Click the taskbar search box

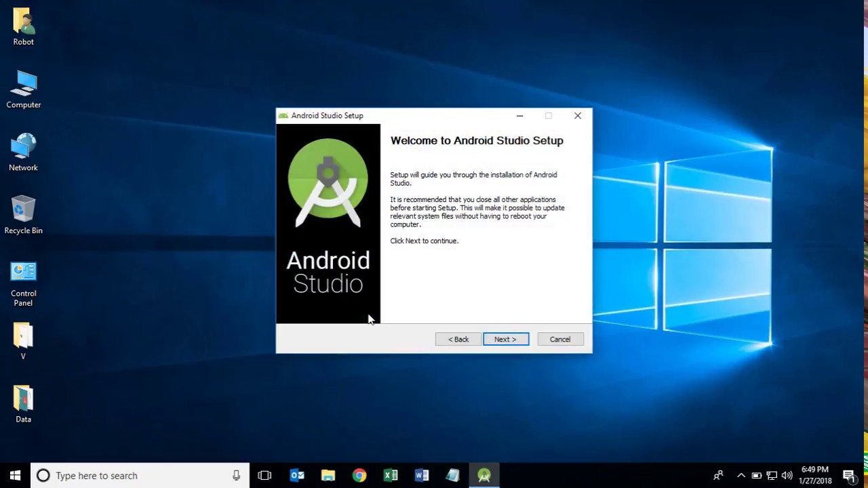pos(140,476)
